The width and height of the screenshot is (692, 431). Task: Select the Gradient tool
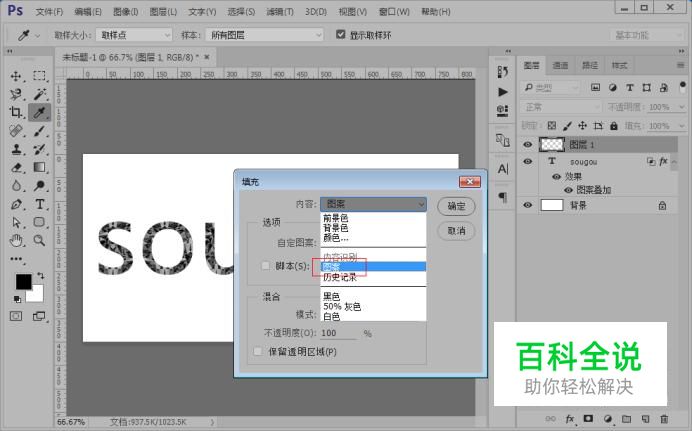[39, 168]
